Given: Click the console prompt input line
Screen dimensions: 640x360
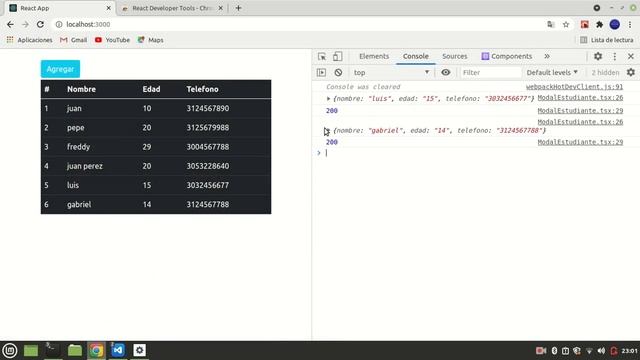Looking at the screenshot, I should point(476,153).
